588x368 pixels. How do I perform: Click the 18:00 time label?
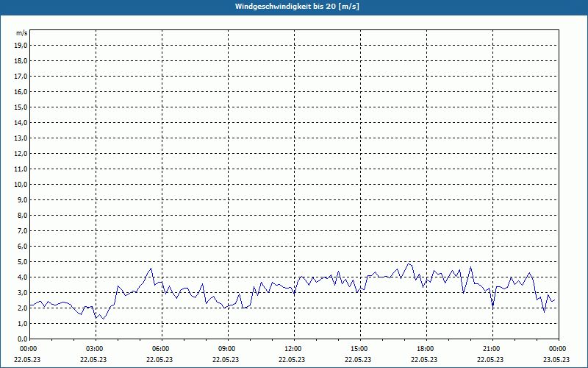pyautogui.click(x=425, y=349)
